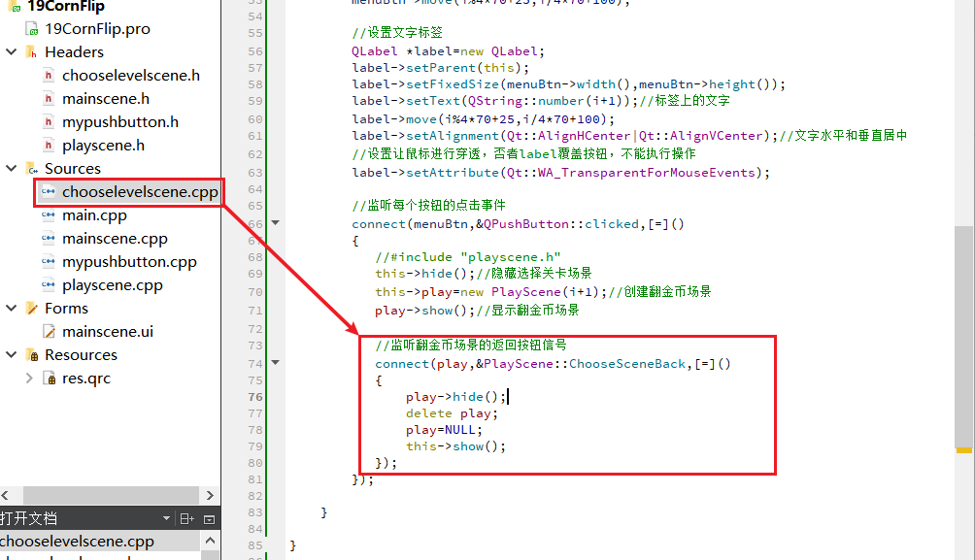Click the header icon of playscene.h
This screenshot has height=560, width=975.
click(x=49, y=145)
